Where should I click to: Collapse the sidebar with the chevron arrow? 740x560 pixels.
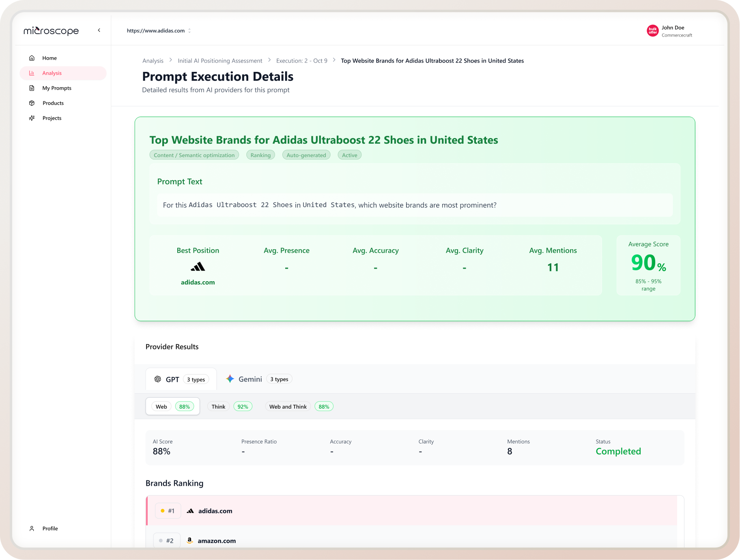[99, 30]
